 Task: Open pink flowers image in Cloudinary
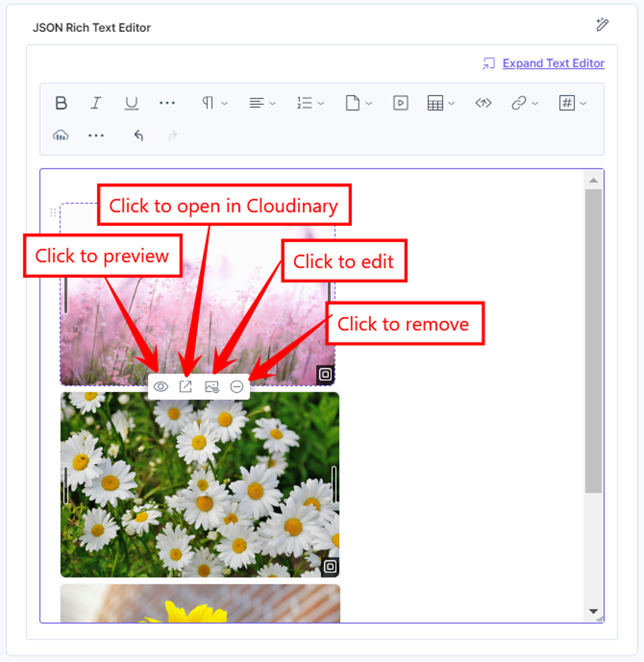click(x=185, y=387)
